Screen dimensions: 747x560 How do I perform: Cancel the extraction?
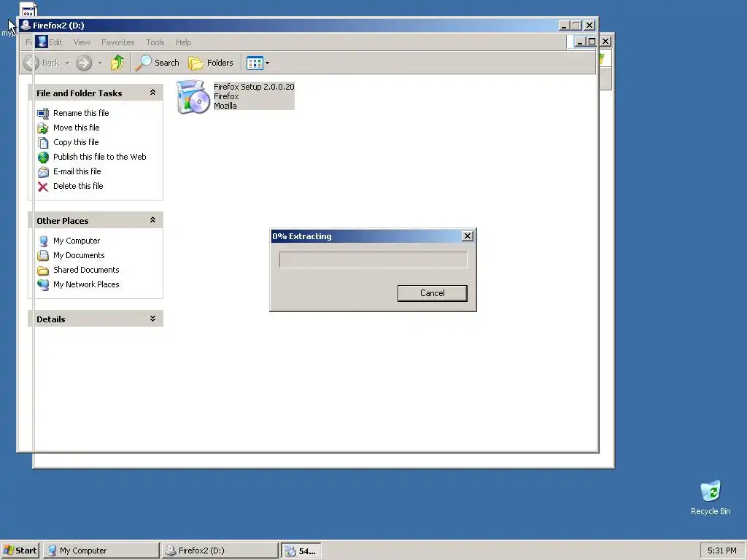(432, 293)
